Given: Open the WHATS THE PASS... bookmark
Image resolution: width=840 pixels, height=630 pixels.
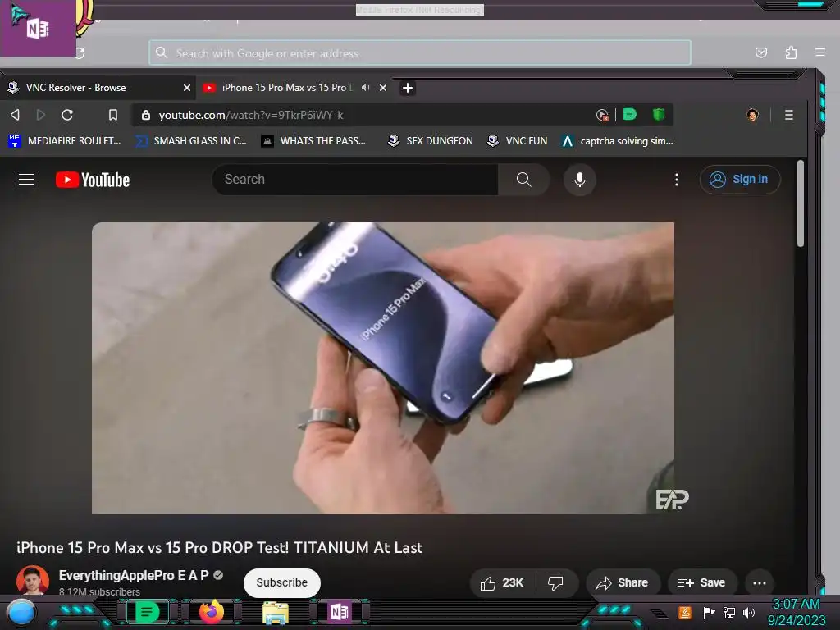Looking at the screenshot, I should (313, 141).
